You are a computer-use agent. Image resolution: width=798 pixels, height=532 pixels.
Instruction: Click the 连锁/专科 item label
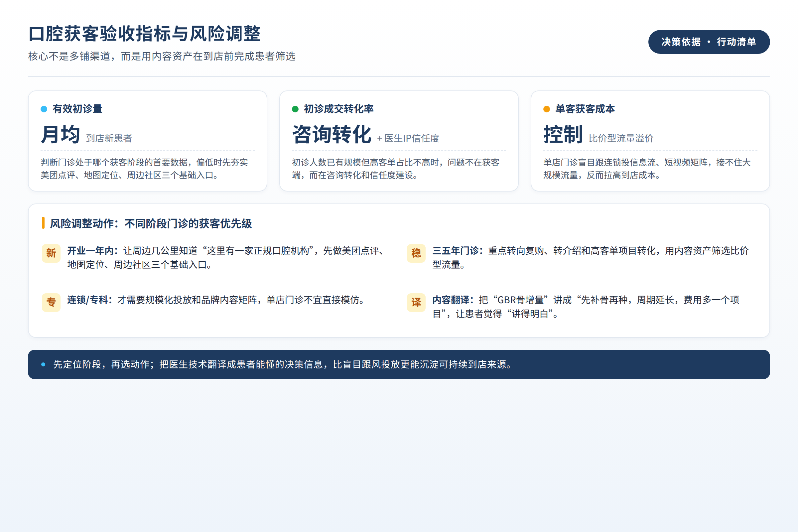click(89, 300)
